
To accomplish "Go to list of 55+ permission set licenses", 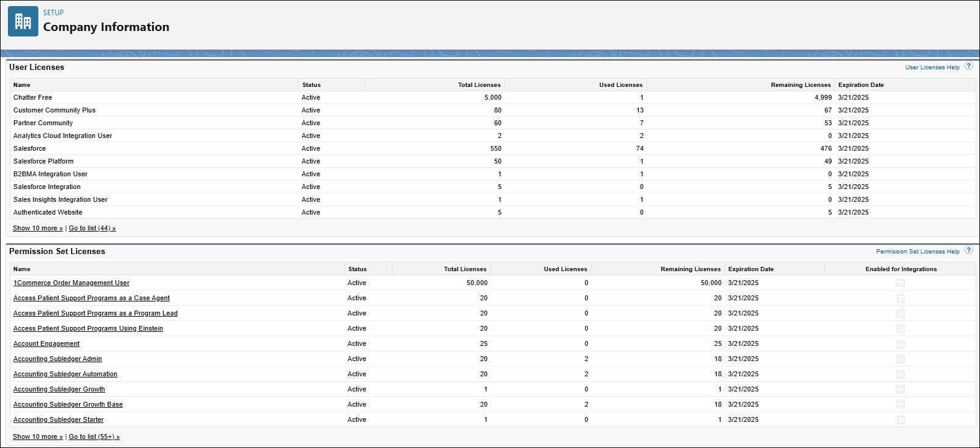I will point(94,436).
